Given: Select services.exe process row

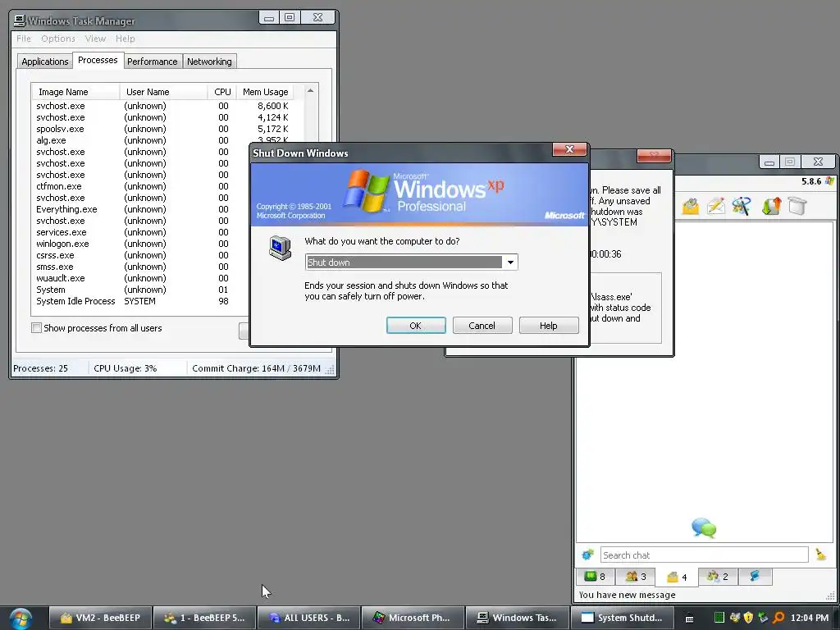Looking at the screenshot, I should click(x=140, y=232).
